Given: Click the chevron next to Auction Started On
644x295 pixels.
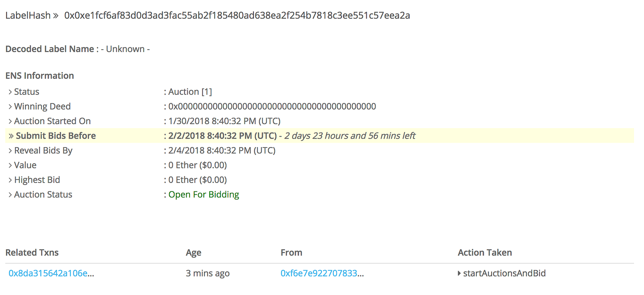Looking at the screenshot, I should pyautogui.click(x=10, y=121).
